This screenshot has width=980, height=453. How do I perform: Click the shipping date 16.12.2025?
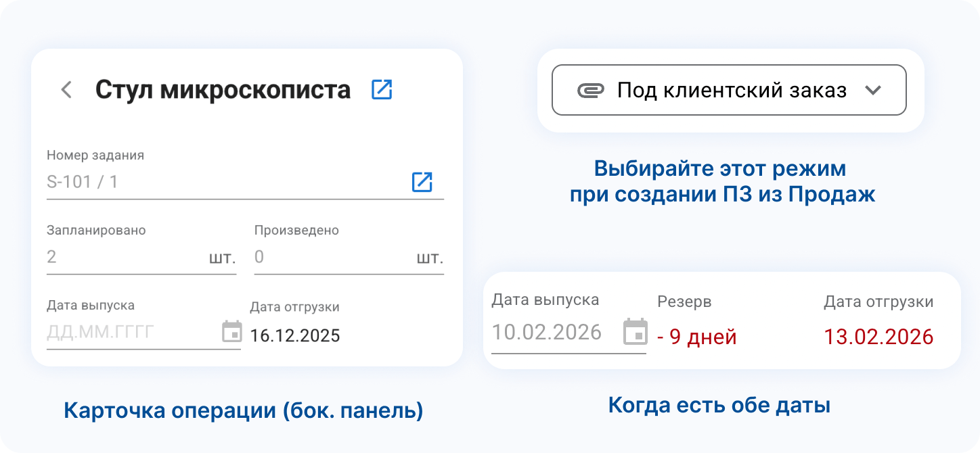(x=295, y=336)
